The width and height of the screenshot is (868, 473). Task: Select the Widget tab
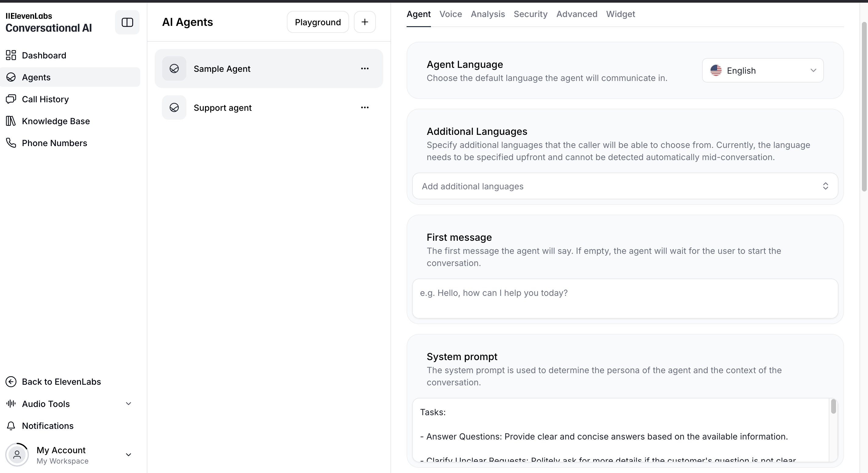620,14
